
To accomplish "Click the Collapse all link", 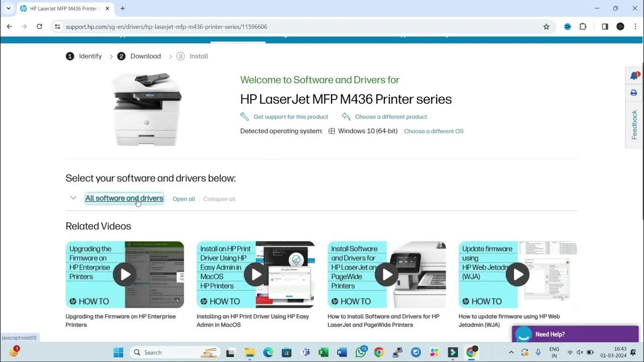I will tap(219, 199).
